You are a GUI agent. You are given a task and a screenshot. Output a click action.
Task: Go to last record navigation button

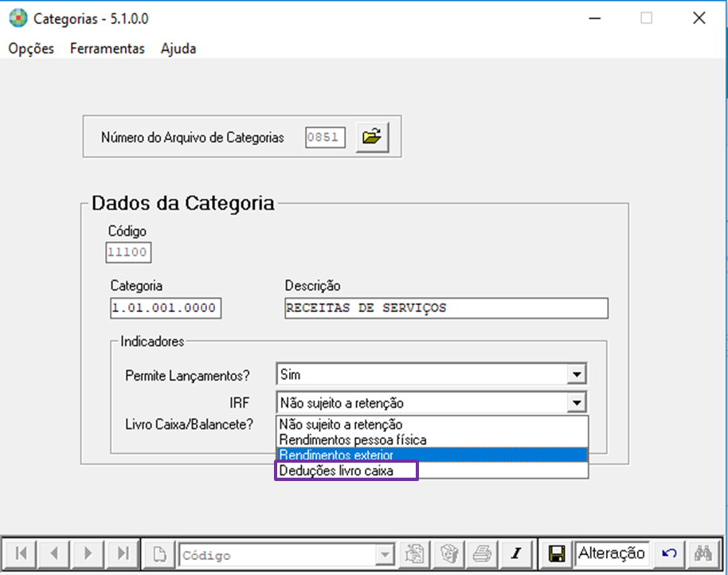coord(123,553)
